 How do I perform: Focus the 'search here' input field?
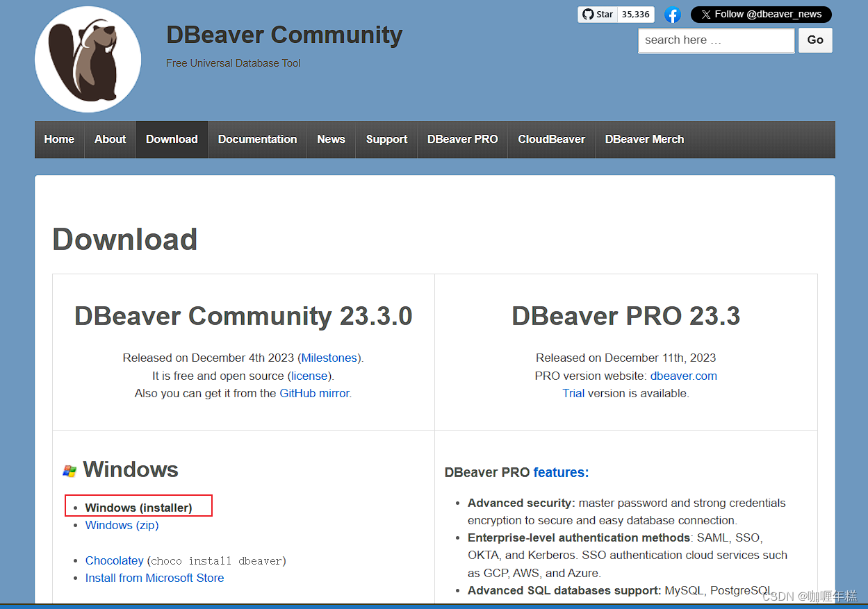716,40
